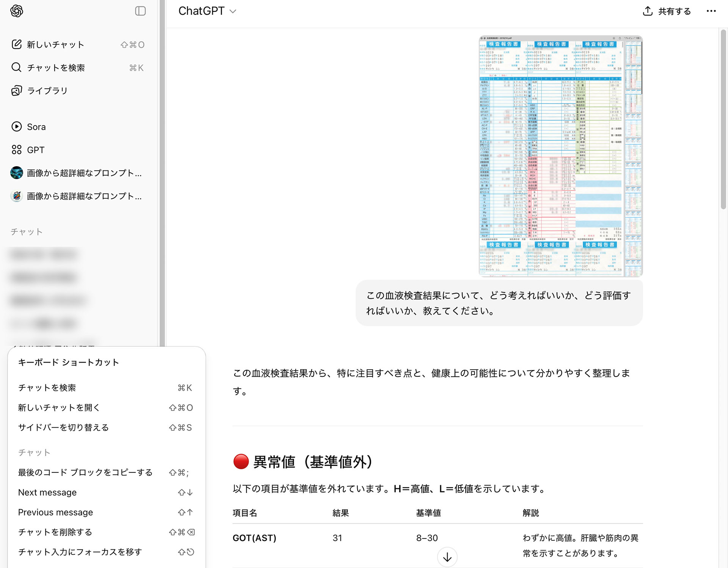Choose Next message in the shortcuts menu

click(47, 492)
